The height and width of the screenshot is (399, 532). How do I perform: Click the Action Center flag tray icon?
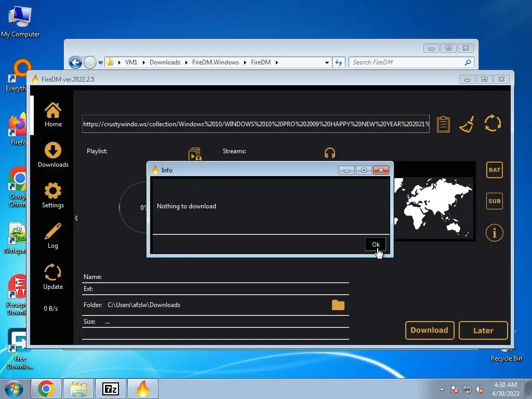tap(455, 389)
